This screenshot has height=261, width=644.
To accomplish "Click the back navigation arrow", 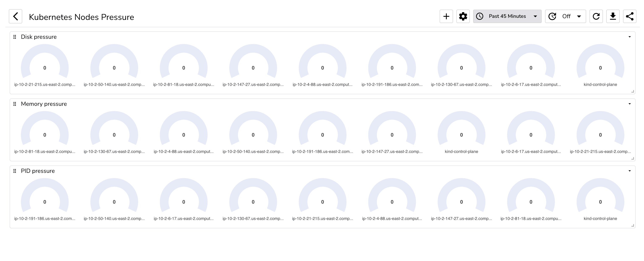I will click(x=16, y=16).
